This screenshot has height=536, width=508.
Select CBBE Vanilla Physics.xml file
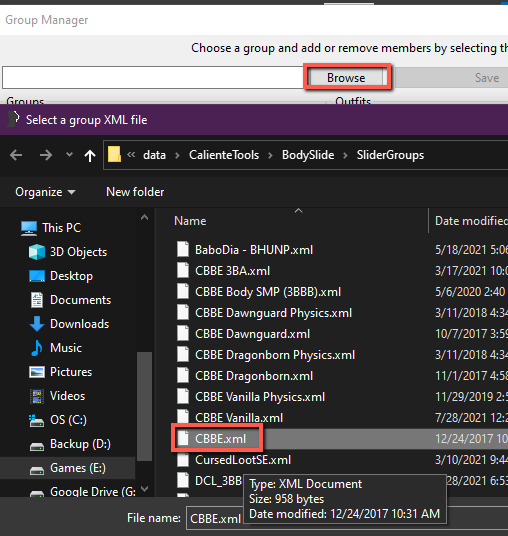tap(260, 397)
